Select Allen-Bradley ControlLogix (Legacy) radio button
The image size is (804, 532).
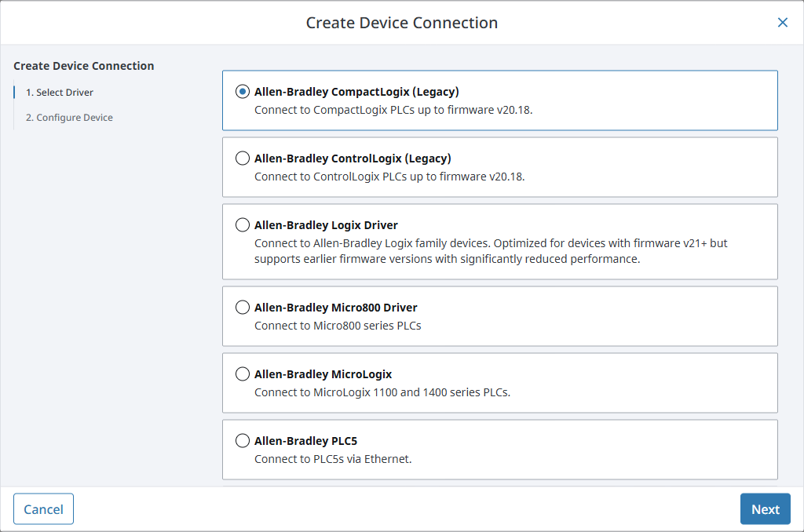click(243, 159)
